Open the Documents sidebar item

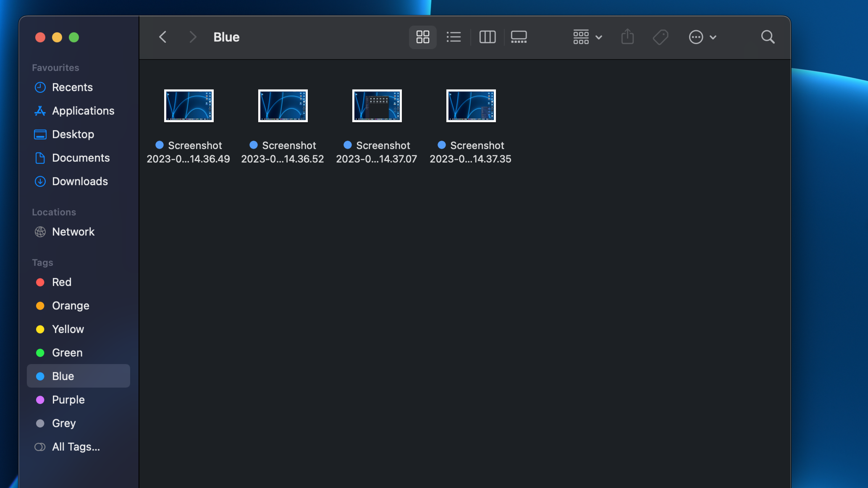81,158
